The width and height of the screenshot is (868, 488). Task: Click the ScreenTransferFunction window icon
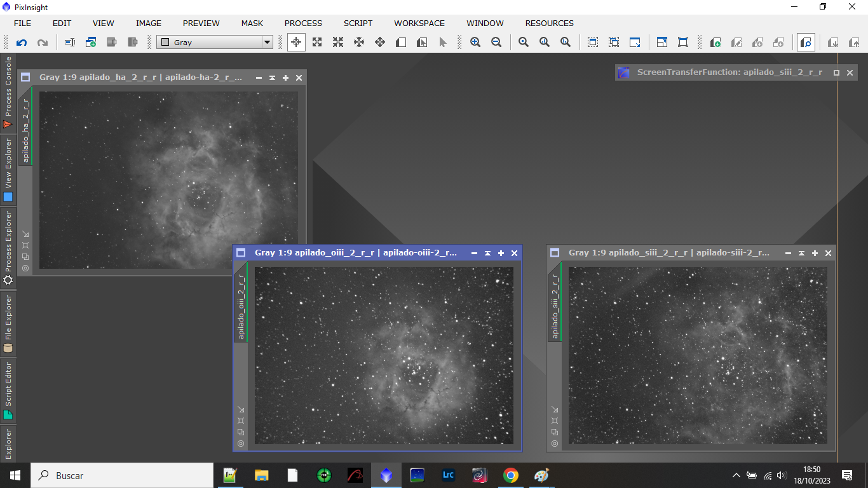624,72
